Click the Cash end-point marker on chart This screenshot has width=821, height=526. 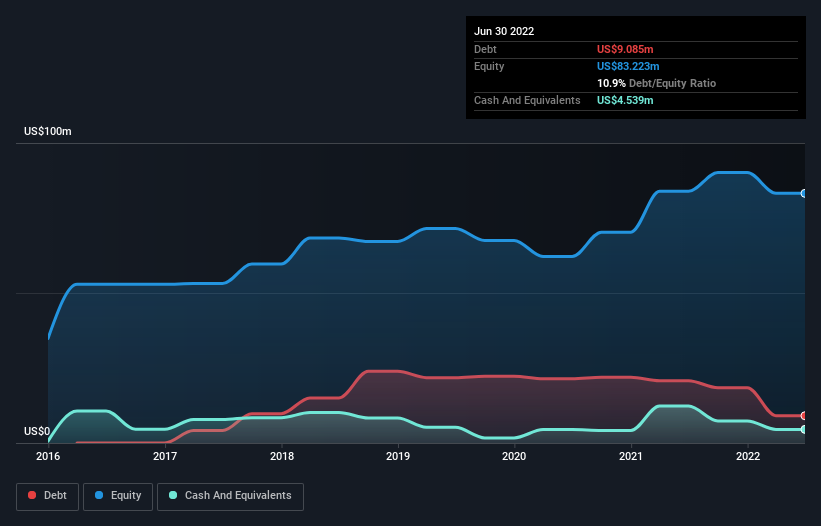804,429
